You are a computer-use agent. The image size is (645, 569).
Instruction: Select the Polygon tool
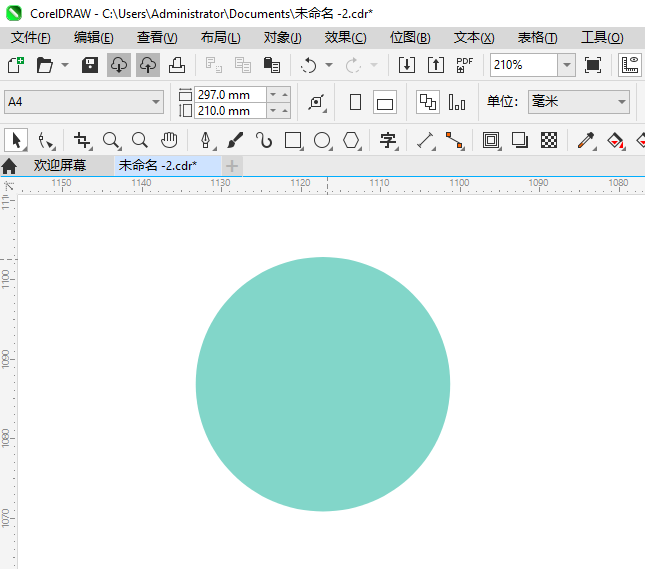click(x=352, y=140)
